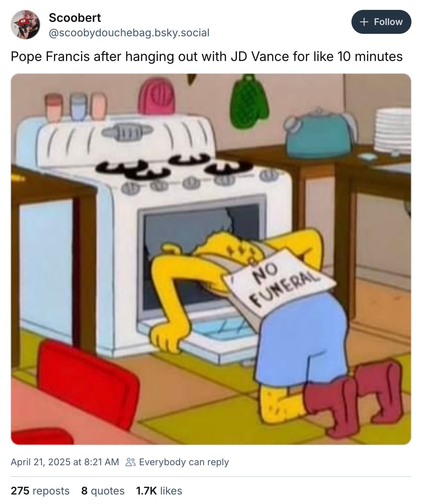
Task: Click the reply audience people icon
Action: [x=131, y=462]
